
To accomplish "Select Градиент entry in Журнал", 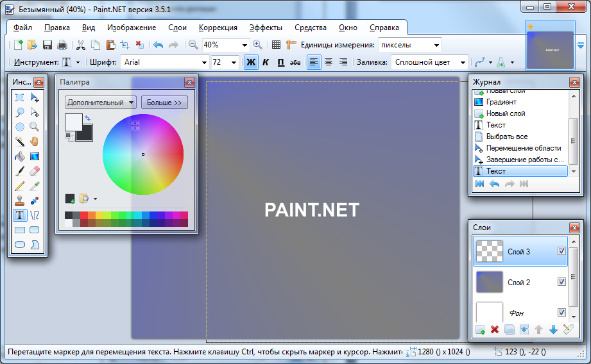I will point(520,102).
